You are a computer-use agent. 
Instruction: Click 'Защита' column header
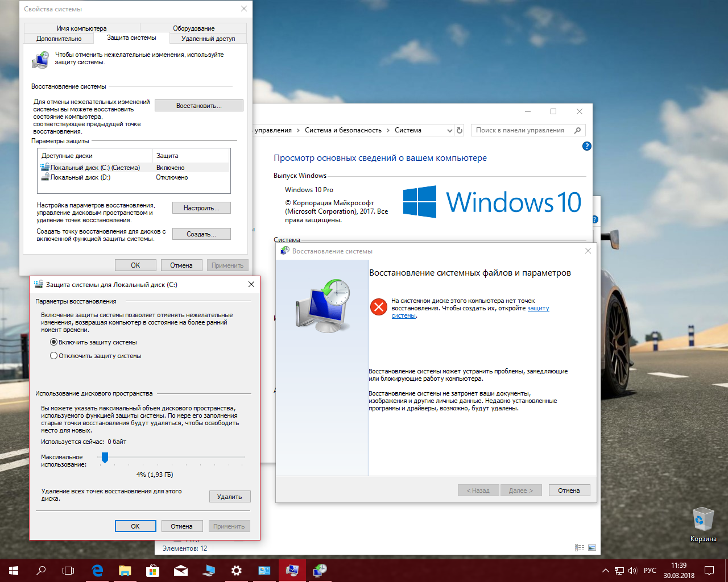(x=191, y=156)
